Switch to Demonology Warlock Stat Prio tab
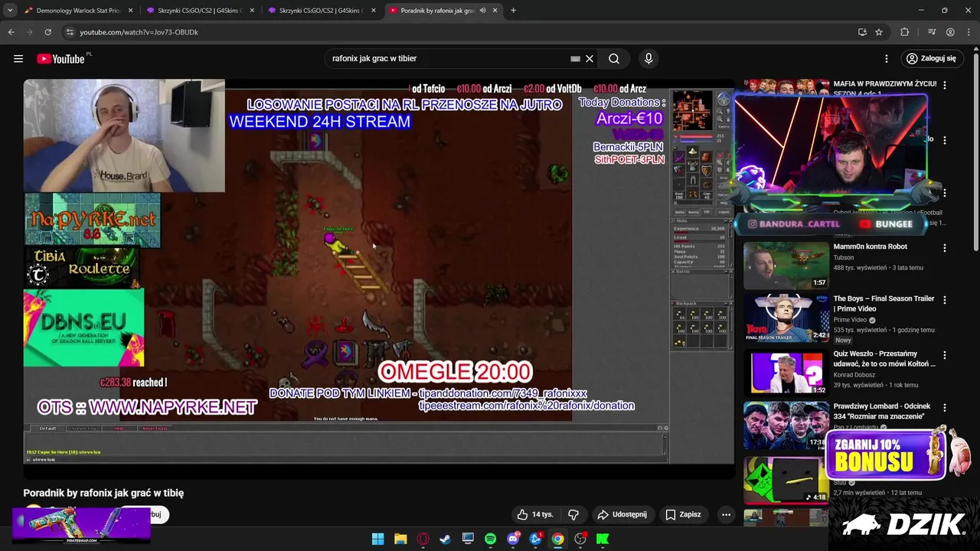980x551 pixels. coord(79,11)
